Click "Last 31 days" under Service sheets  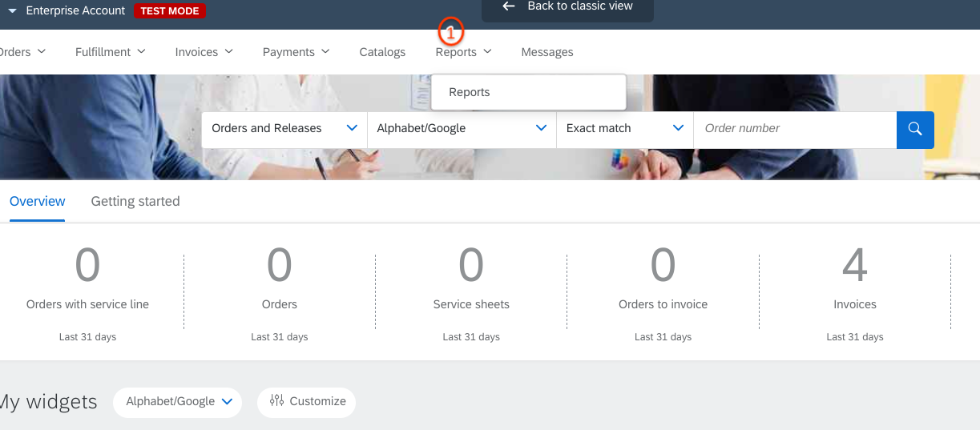pyautogui.click(x=471, y=337)
